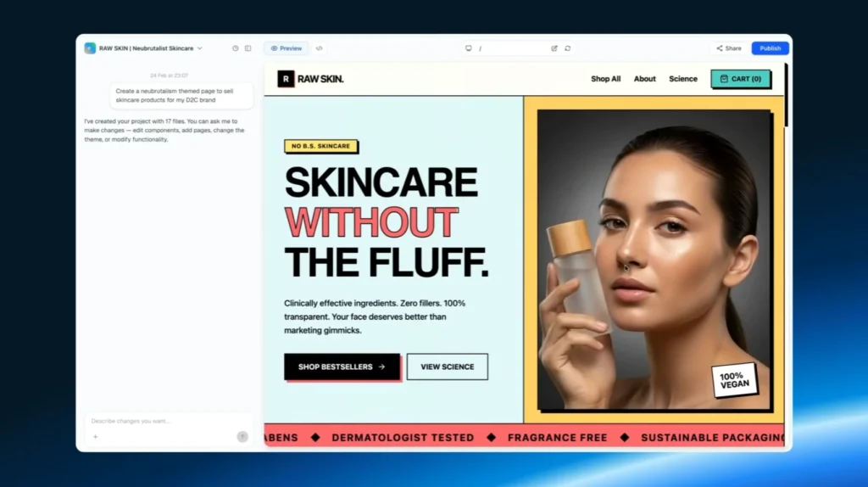The image size is (868, 487).
Task: Switch to the Preview tab
Action: coord(287,48)
